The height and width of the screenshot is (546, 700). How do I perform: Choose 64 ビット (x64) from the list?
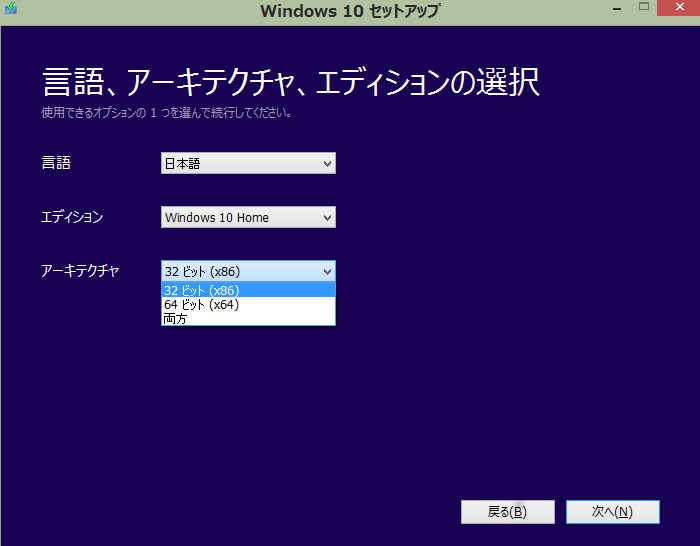coord(248,304)
